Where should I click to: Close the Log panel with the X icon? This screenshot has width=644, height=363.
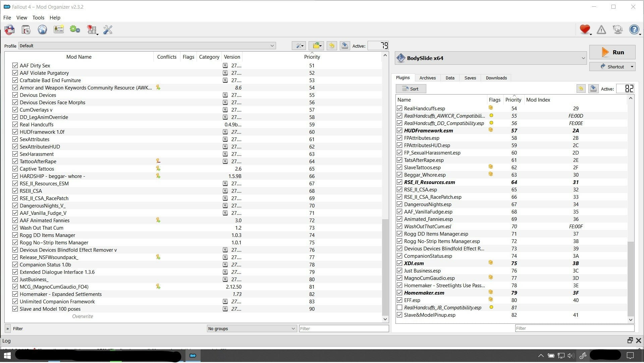point(639,341)
